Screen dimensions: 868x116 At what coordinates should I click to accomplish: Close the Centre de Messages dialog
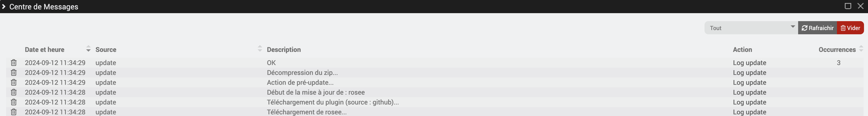point(860,6)
